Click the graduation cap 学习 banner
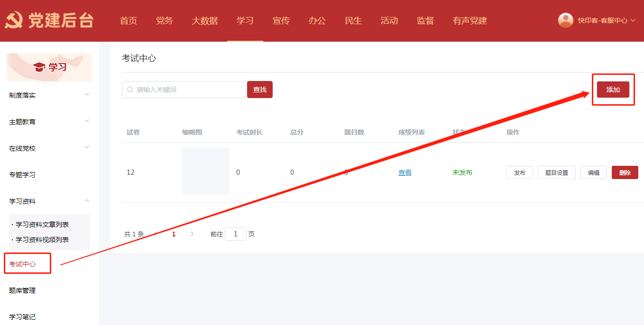Screen dimensions: 644x325 point(49,67)
